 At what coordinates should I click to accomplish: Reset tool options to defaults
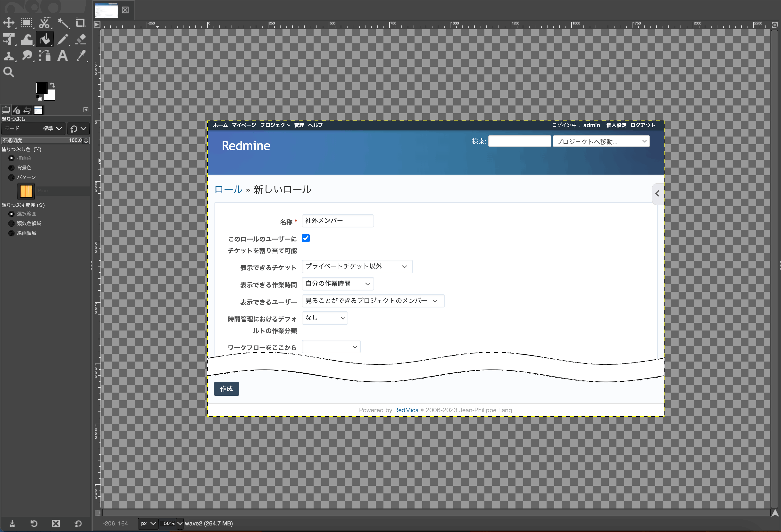point(78,523)
